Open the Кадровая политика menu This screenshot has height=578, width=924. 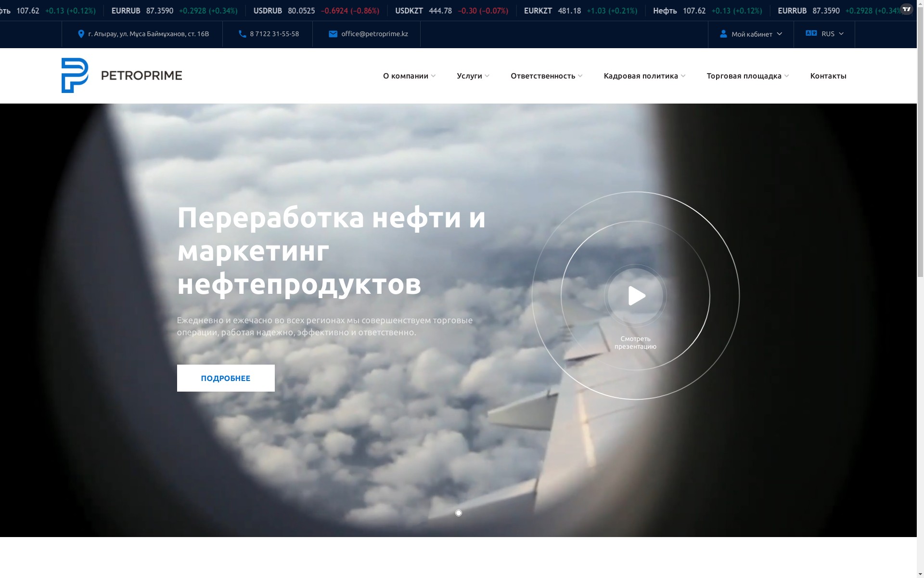[x=641, y=76]
